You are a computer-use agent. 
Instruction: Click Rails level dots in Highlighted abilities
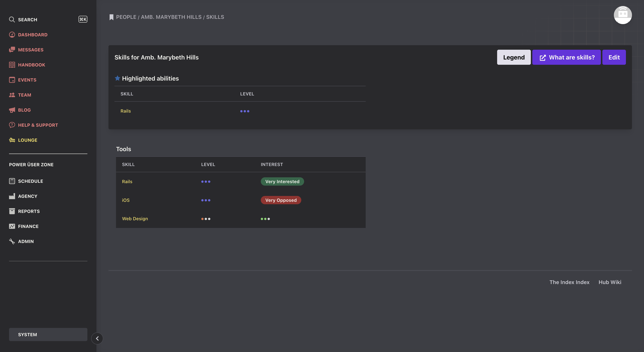[245, 111]
